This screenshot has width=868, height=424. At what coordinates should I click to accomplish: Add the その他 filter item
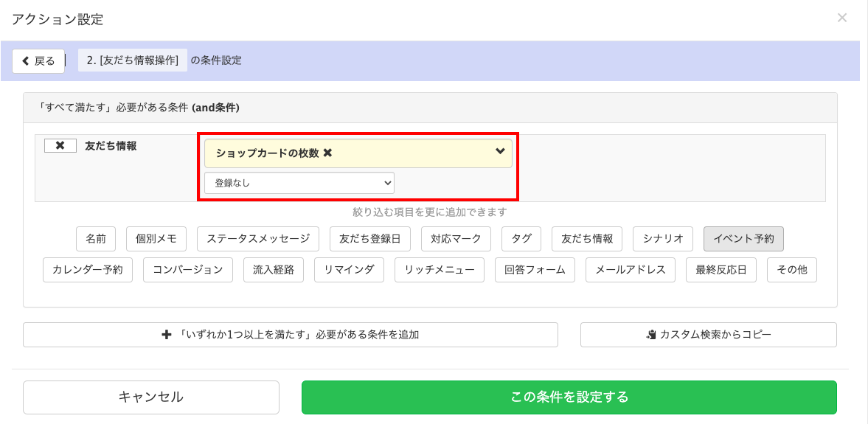point(792,270)
